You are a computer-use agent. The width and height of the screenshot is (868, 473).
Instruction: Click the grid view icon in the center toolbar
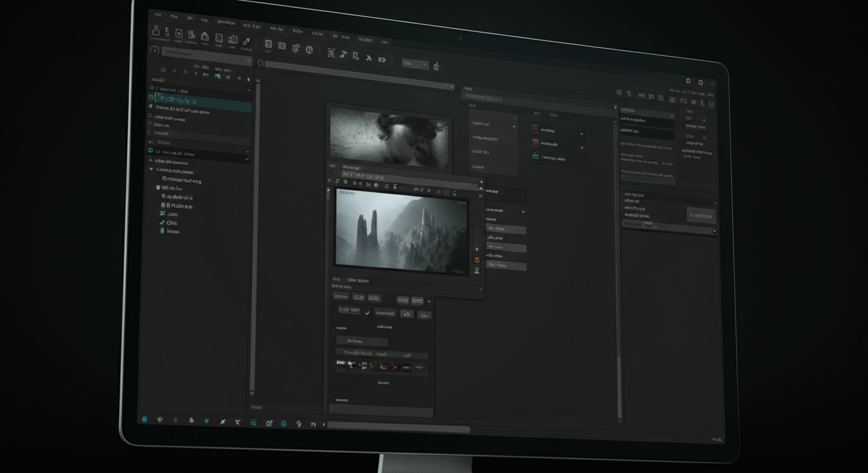[x=280, y=44]
